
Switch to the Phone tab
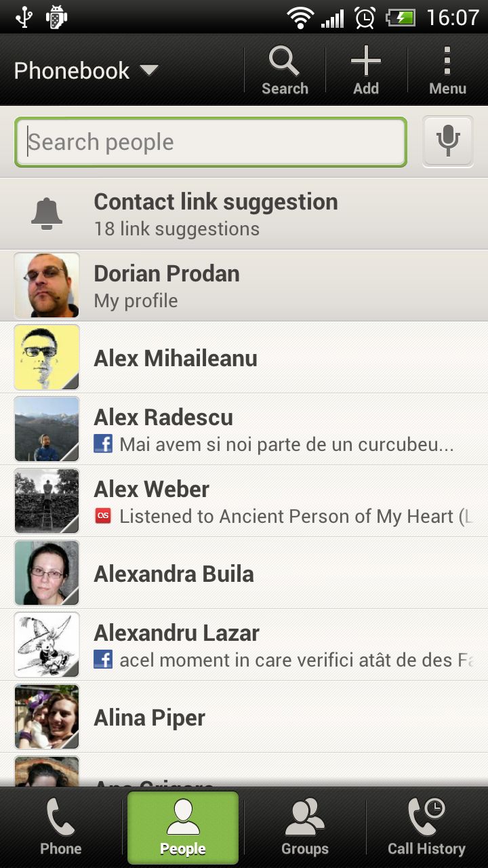coord(61,828)
